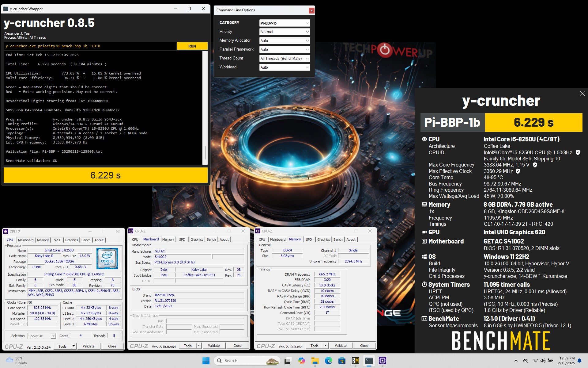Click the Wi-Fi network tray icon
Viewport: 588px width, 368px height.
pyautogui.click(x=535, y=361)
